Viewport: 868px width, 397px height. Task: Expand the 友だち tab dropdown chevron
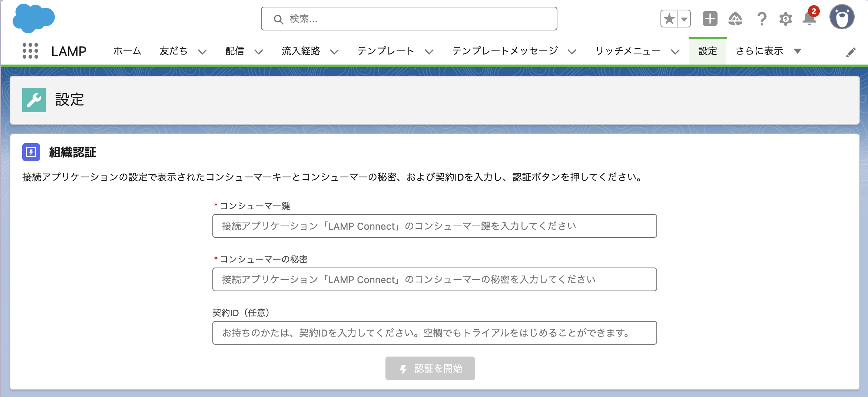pyautogui.click(x=202, y=52)
